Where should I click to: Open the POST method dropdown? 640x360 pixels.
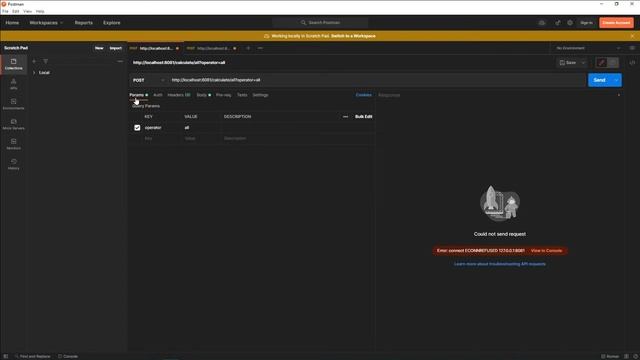(149, 80)
